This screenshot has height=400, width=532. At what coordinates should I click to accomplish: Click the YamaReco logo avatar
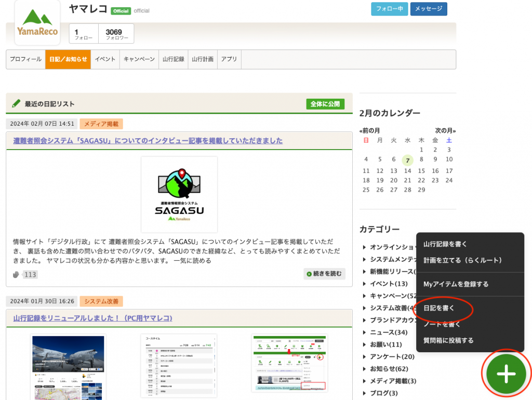[37, 23]
